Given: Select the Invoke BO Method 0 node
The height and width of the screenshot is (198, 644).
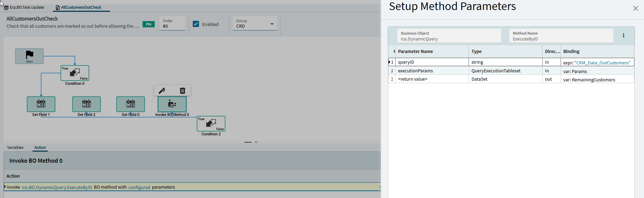Looking at the screenshot, I should (172, 104).
